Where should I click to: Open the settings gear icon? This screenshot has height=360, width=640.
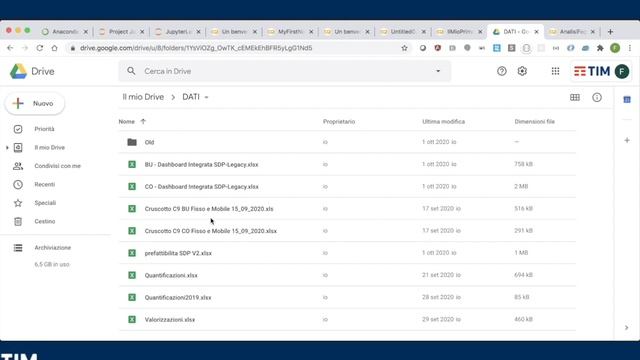(x=522, y=71)
